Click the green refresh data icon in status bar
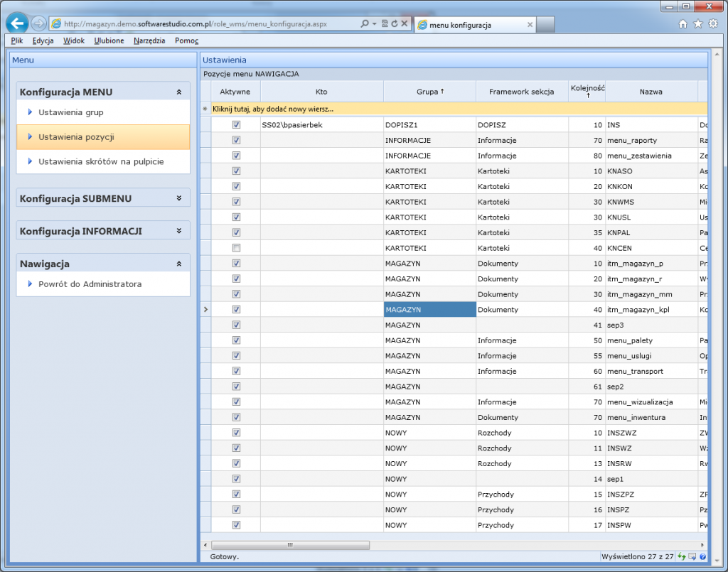The height and width of the screenshot is (572, 728). click(682, 556)
